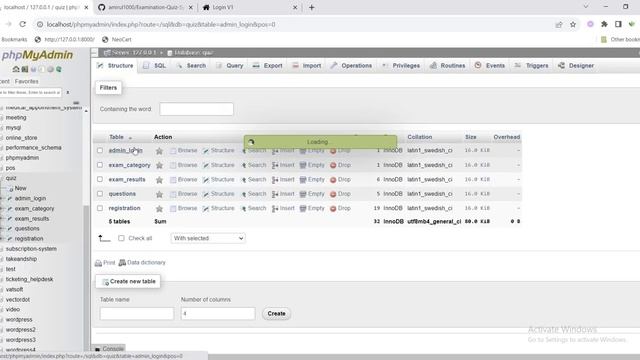Favorite the exam_results table star
Viewport: 640px width, 360px height.
coord(159,180)
